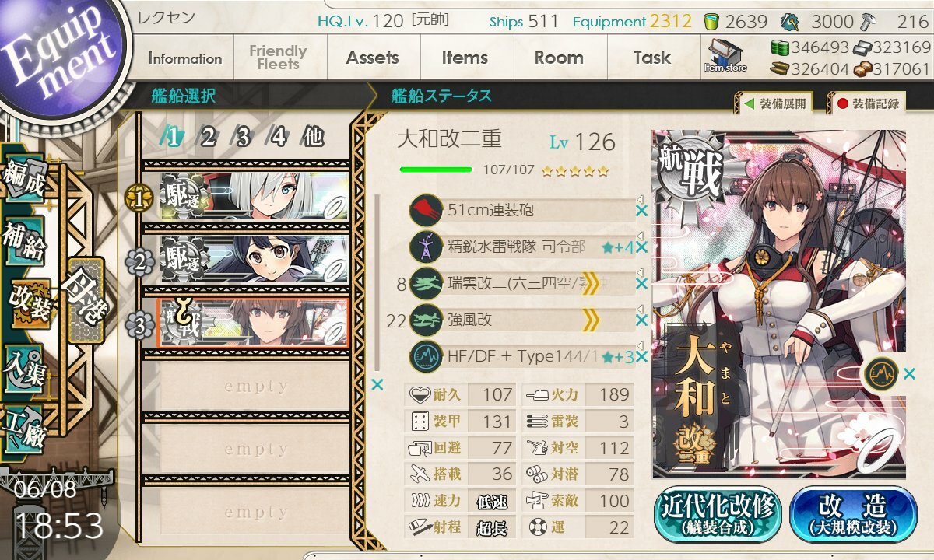This screenshot has width=934, height=560.
Task: Click the HF/DF + Type144 sonar icon
Action: click(x=426, y=356)
